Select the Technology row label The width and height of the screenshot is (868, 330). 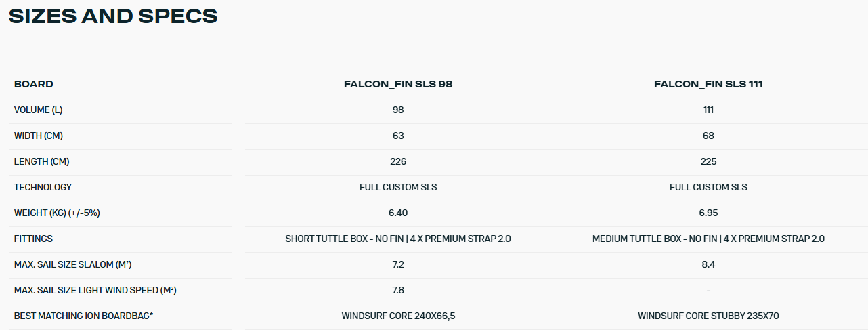[43, 187]
